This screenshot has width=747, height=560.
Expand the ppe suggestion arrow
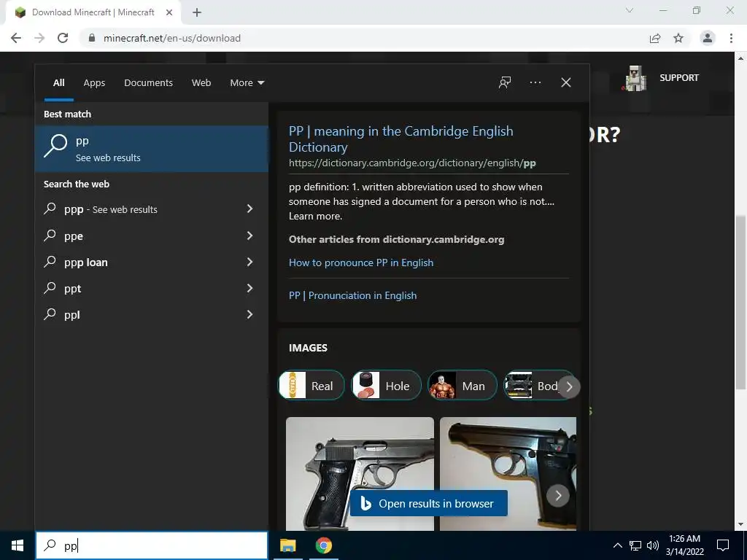(x=249, y=236)
